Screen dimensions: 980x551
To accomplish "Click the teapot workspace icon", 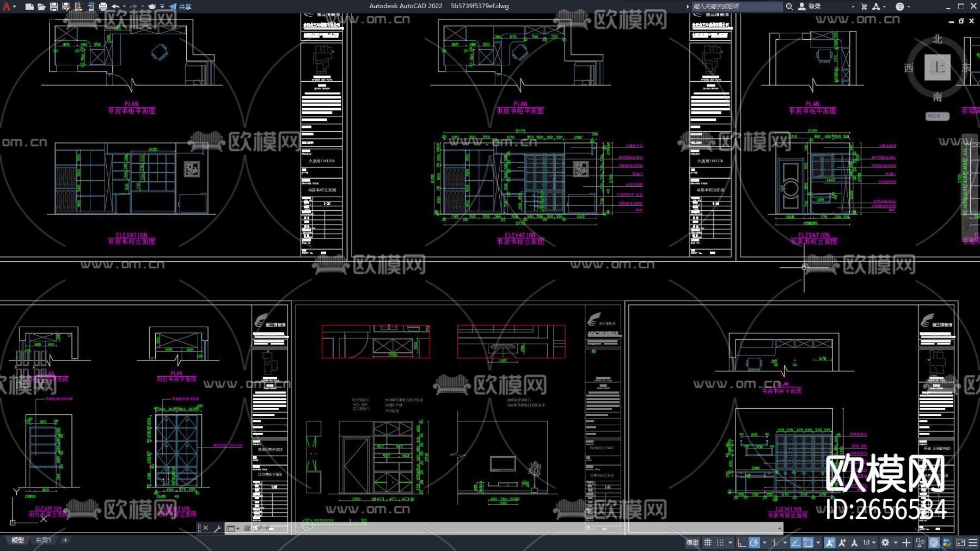I will pos(152,7).
